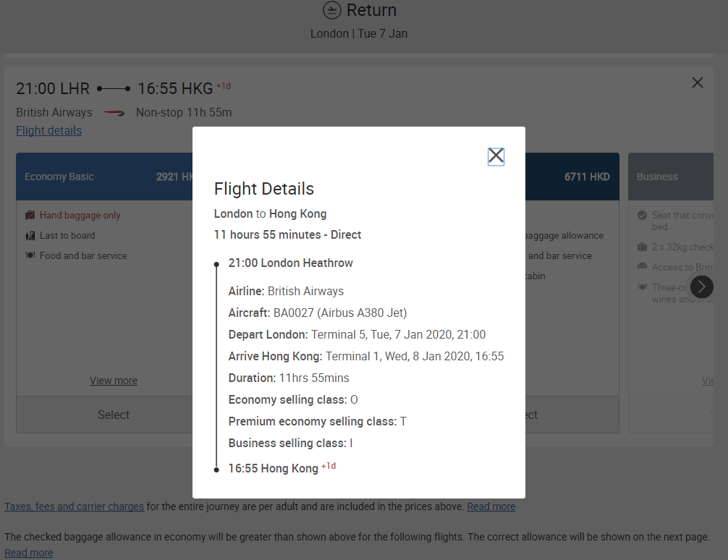Expand View more under Economy Basic

coord(114,381)
